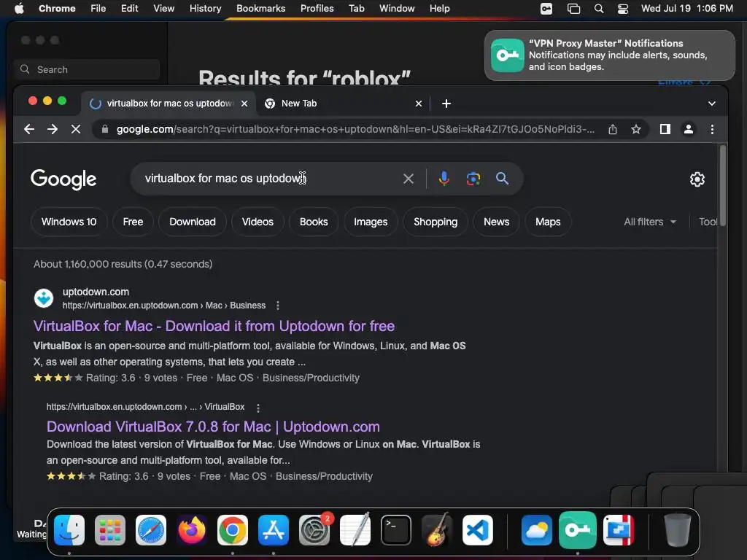Screen dimensions: 747x560
Task: Clear the Google search box text
Action: [x=409, y=179]
